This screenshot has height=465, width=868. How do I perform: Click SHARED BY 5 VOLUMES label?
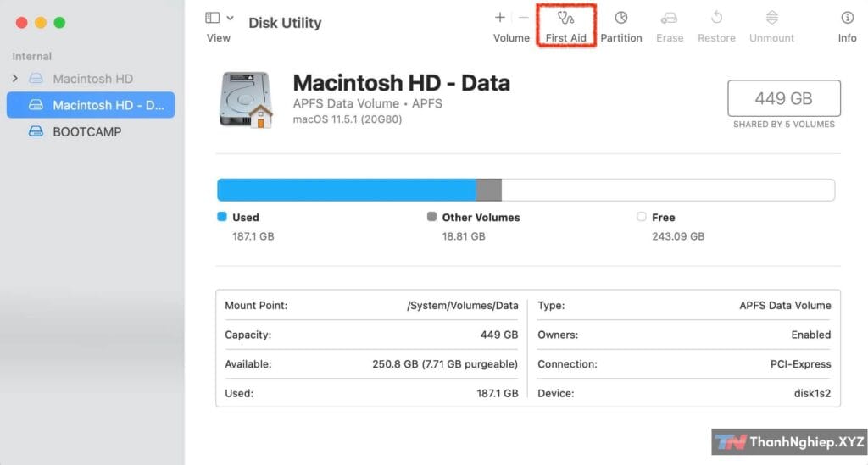784,125
